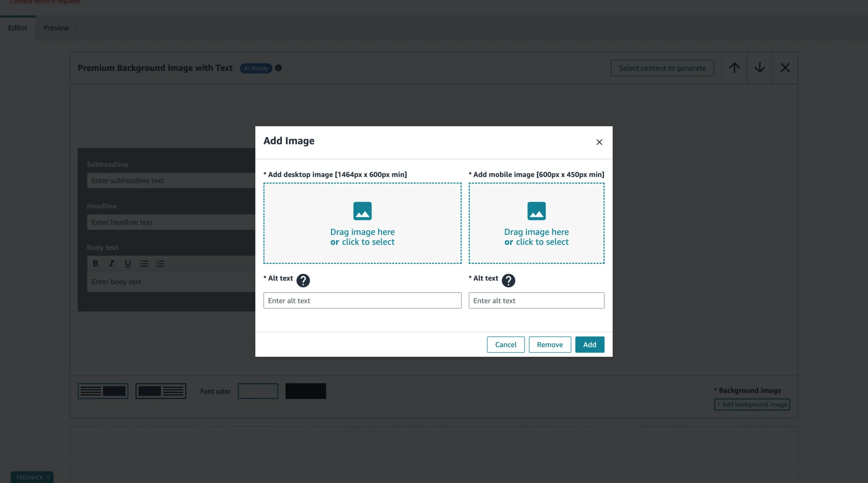Remove module with X icon
This screenshot has width=868, height=483.
coord(785,68)
